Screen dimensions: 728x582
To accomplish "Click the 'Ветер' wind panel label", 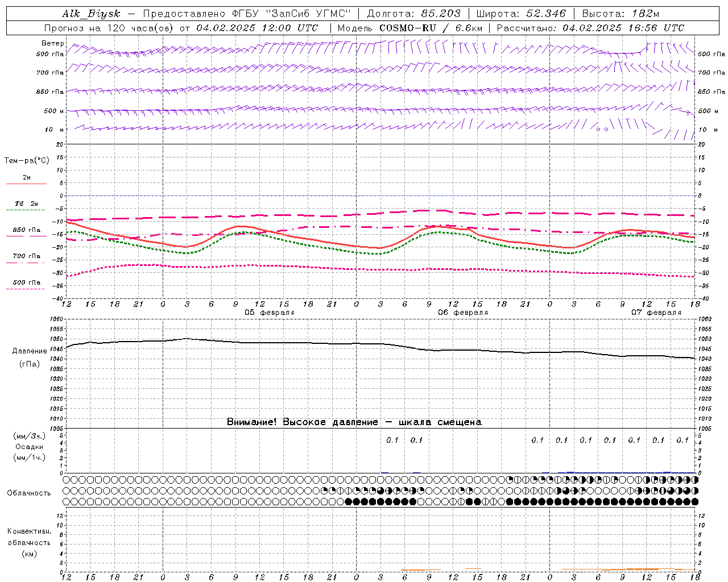I will [52, 43].
